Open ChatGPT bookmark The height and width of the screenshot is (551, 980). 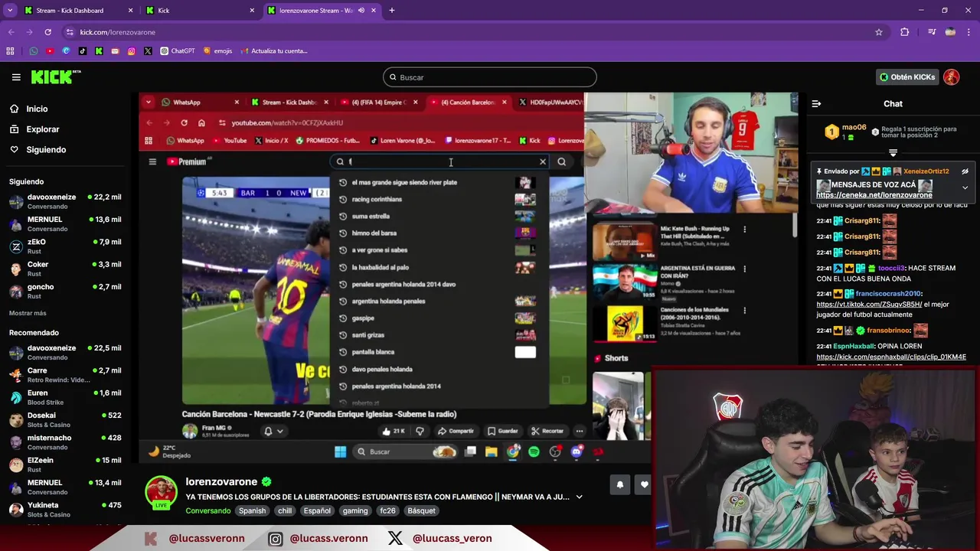tap(178, 51)
